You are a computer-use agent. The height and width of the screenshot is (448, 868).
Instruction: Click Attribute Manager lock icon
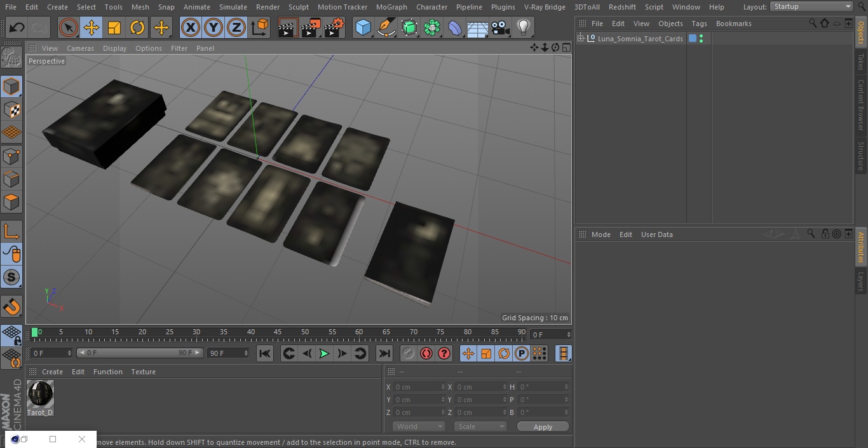pos(825,234)
